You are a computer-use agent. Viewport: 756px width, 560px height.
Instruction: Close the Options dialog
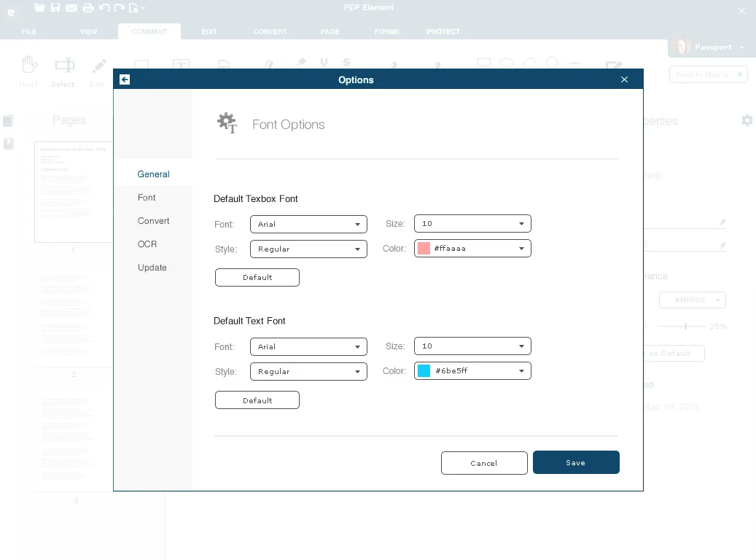click(624, 79)
